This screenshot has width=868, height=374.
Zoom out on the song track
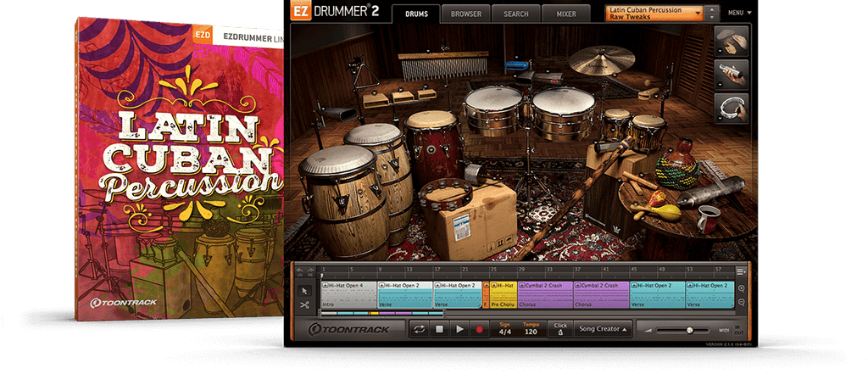point(741,302)
